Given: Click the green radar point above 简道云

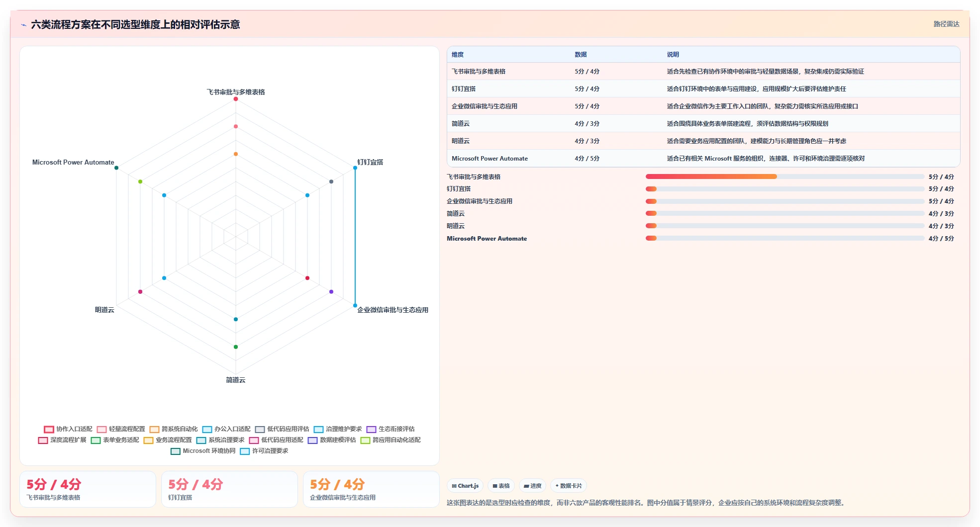Looking at the screenshot, I should (236, 347).
